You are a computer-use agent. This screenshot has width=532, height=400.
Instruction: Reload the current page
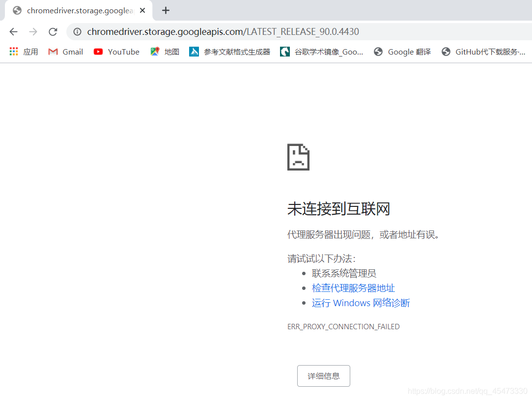tap(53, 31)
